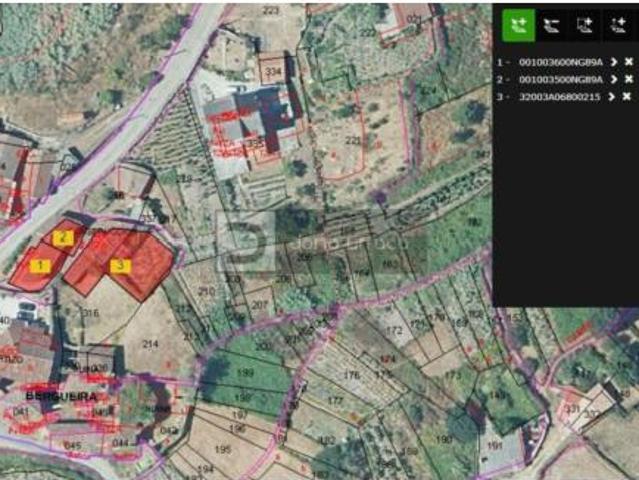The height and width of the screenshot is (480, 639).
Task: Select list entry 001003500NG89A
Action: pos(560,79)
